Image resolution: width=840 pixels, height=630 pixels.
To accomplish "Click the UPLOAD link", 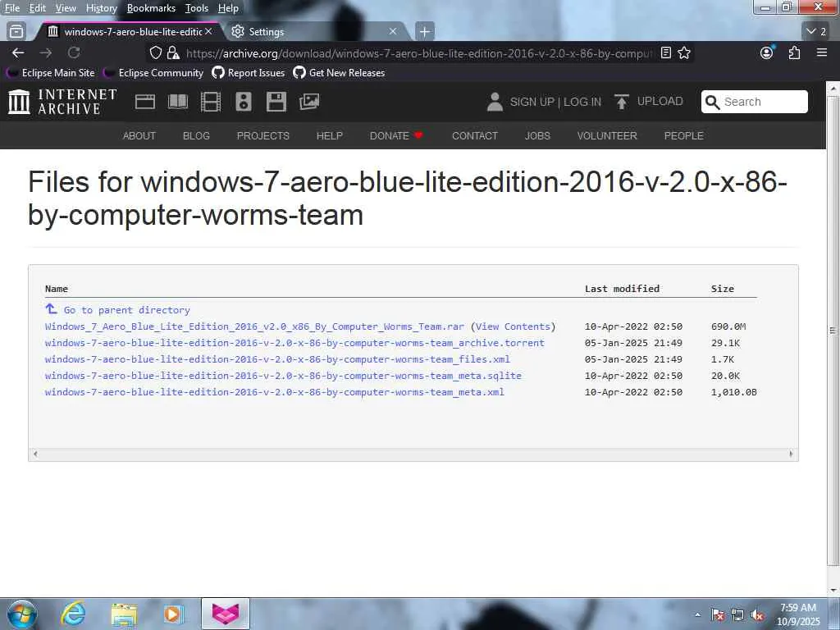I will (660, 101).
